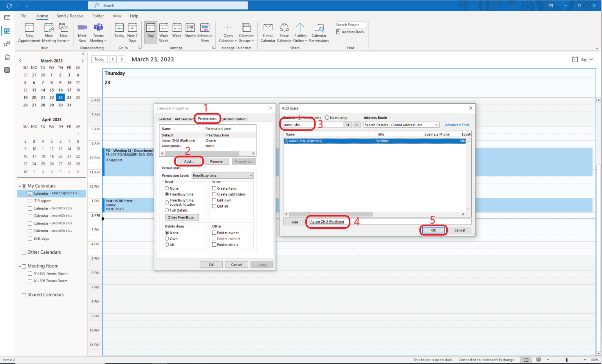This screenshot has height=364, width=602.
Task: Open the Mail icon in left sidebar
Action: (7, 18)
